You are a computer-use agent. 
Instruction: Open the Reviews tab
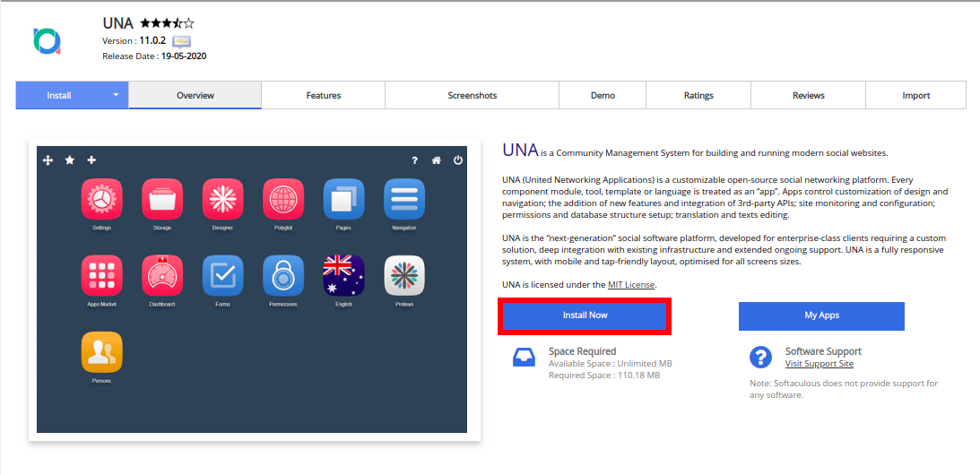pos(808,95)
